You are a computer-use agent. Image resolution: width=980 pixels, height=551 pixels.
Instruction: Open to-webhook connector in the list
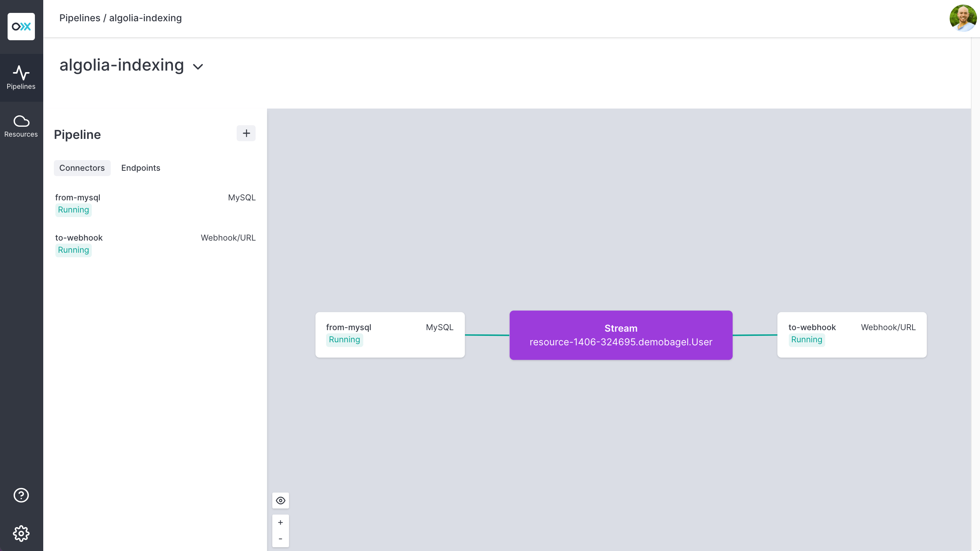[x=79, y=238]
